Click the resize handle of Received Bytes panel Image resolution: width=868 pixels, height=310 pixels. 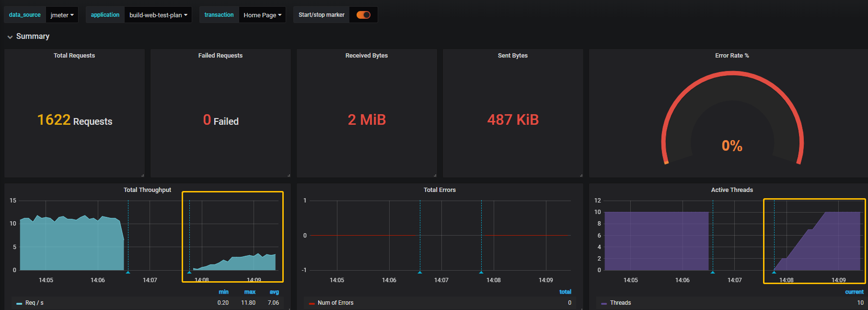(435, 175)
